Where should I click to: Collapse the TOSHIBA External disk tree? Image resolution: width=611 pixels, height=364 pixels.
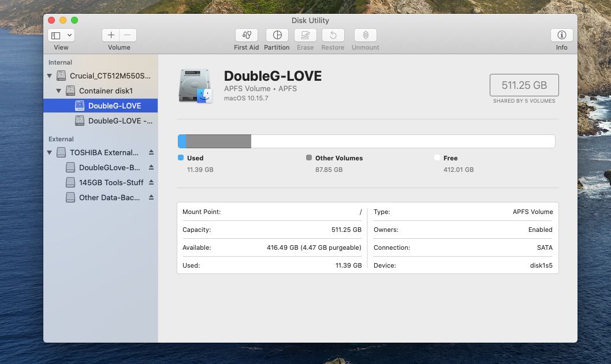[x=50, y=153]
